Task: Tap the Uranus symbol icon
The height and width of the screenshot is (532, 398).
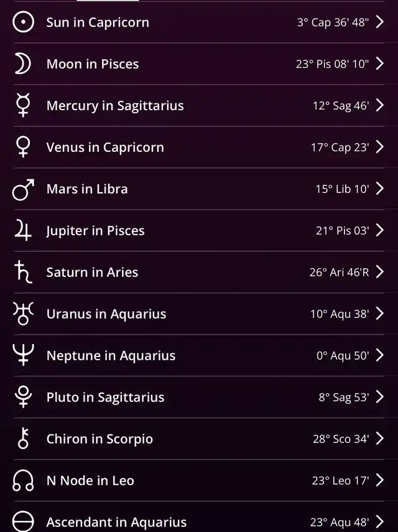Action: pos(23,314)
